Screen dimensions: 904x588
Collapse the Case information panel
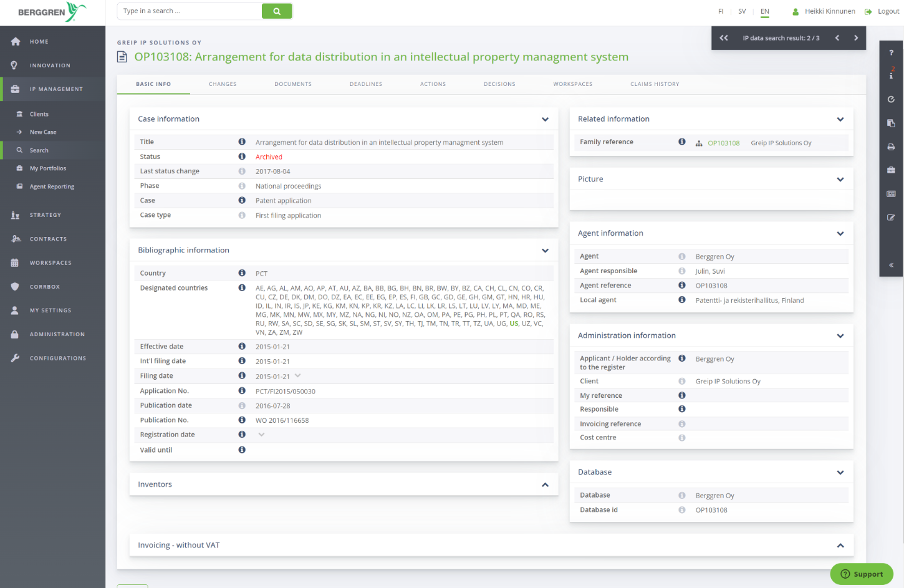point(545,119)
